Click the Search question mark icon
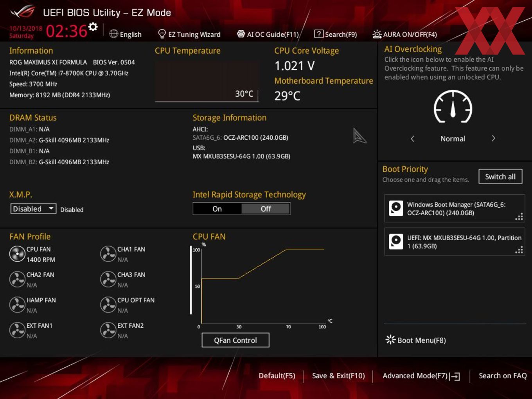 pyautogui.click(x=319, y=34)
